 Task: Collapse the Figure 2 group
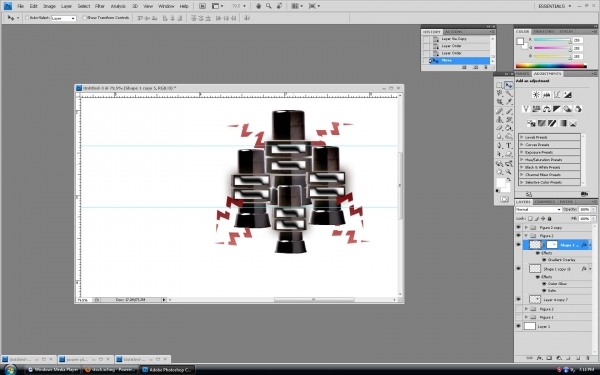[x=526, y=236]
